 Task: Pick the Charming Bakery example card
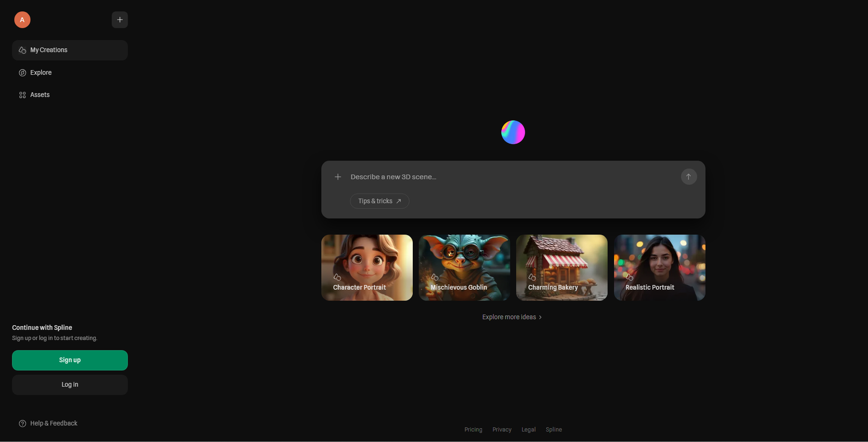pyautogui.click(x=561, y=267)
